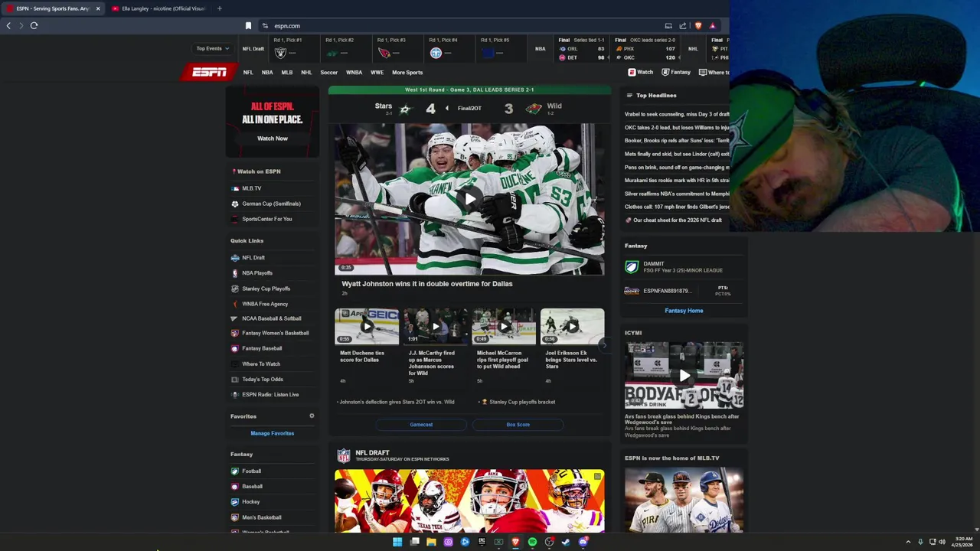Screen dimensions: 980x551
Task: Click the Cardinals Rd 1 Pick #3 logo
Action: pos(384,53)
